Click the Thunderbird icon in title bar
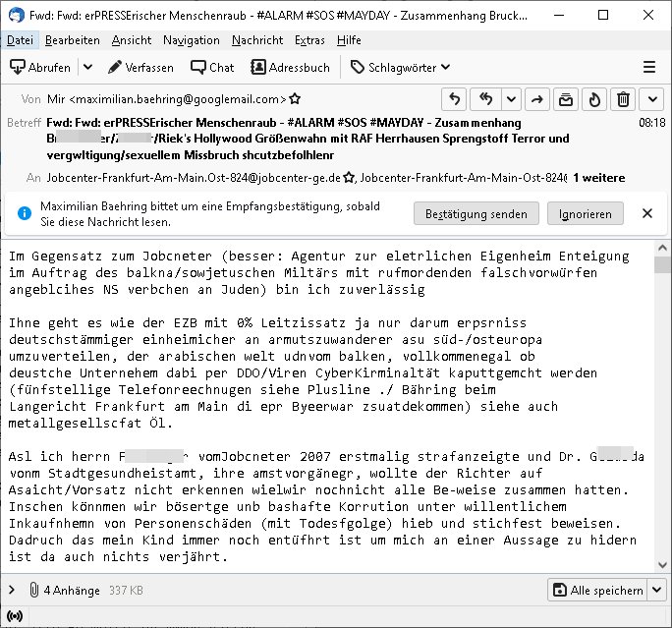This screenshot has width=672, height=628. (16, 15)
